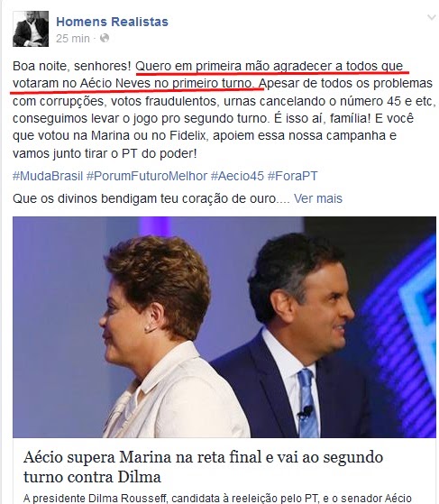Click the Boa noite, senhores greeting text
The image size is (439, 504).
click(x=72, y=66)
